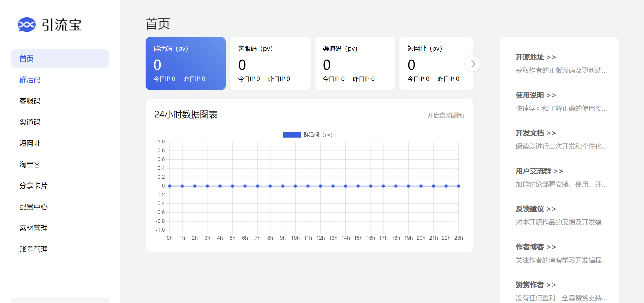Open 素材管理 in the sidebar
This screenshot has height=303, width=644.
[33, 228]
